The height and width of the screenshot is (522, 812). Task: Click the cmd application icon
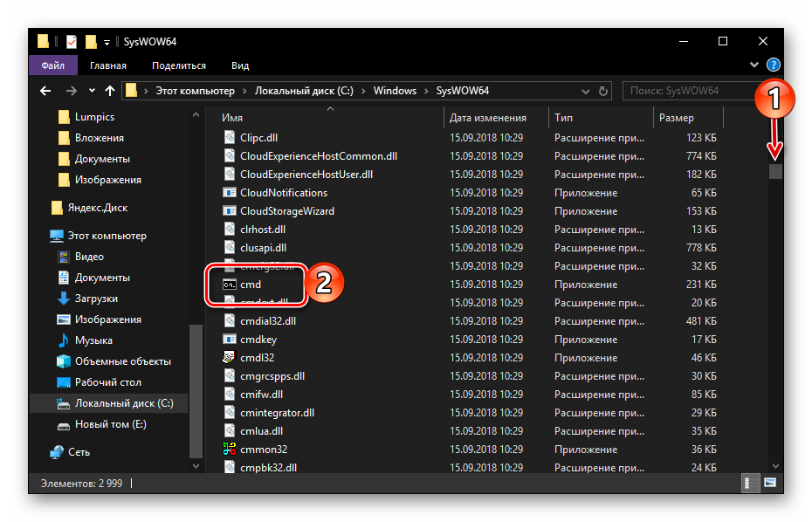point(230,285)
